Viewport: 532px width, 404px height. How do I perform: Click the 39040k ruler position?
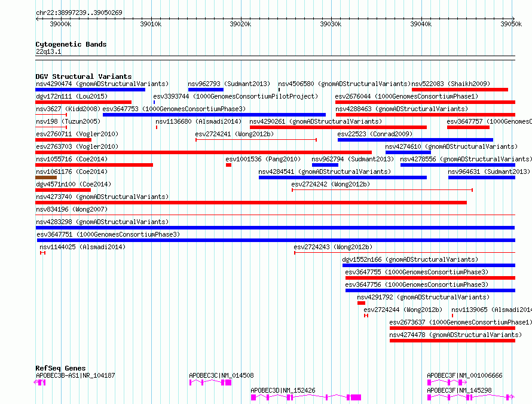coord(421,24)
